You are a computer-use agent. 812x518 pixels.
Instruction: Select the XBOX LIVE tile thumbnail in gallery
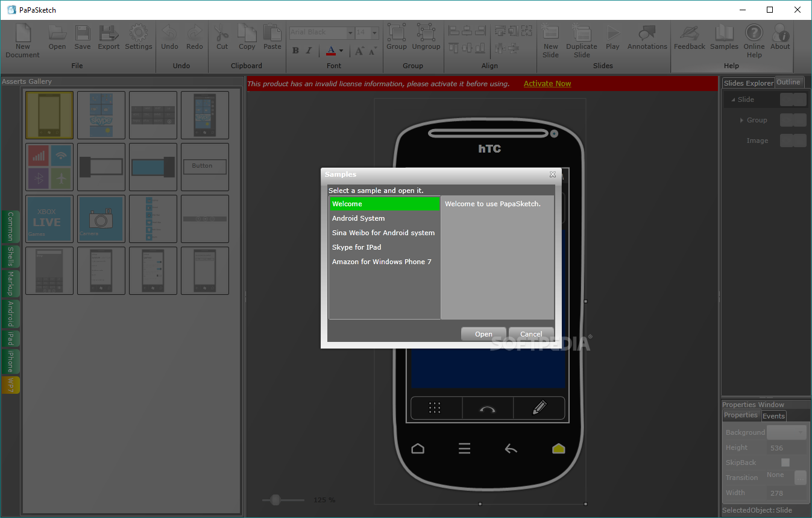[49, 219]
